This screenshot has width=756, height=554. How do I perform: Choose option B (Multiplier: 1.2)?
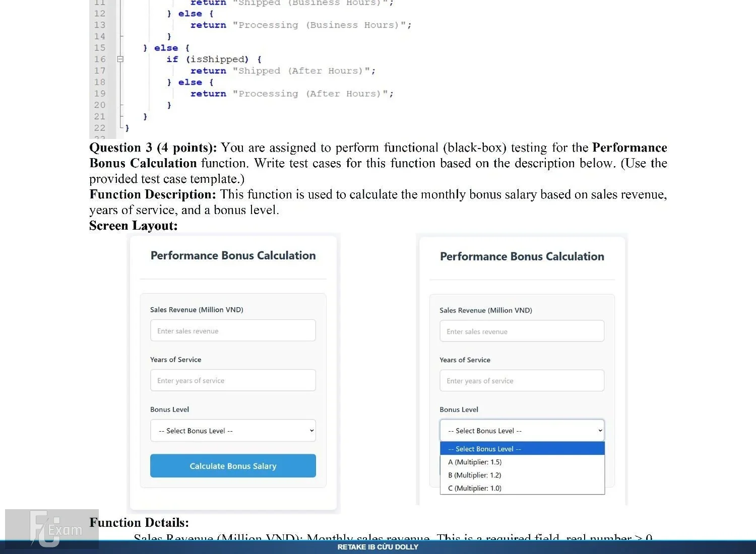click(x=522, y=475)
